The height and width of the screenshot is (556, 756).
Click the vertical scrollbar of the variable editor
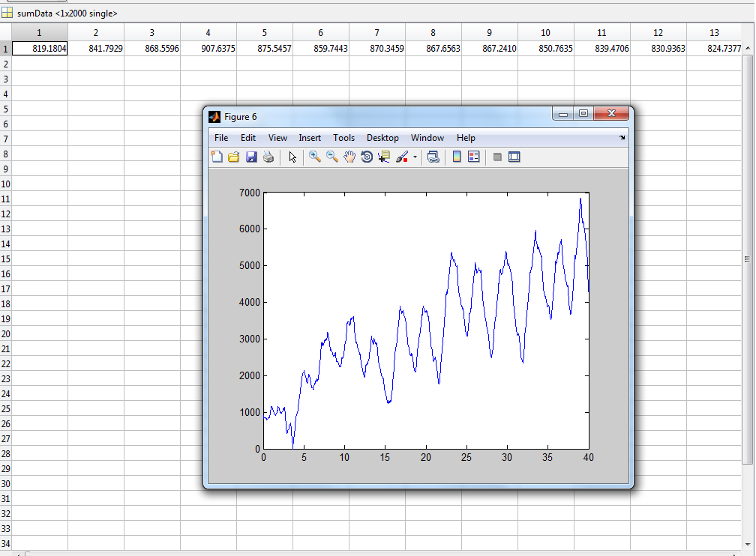(747, 259)
